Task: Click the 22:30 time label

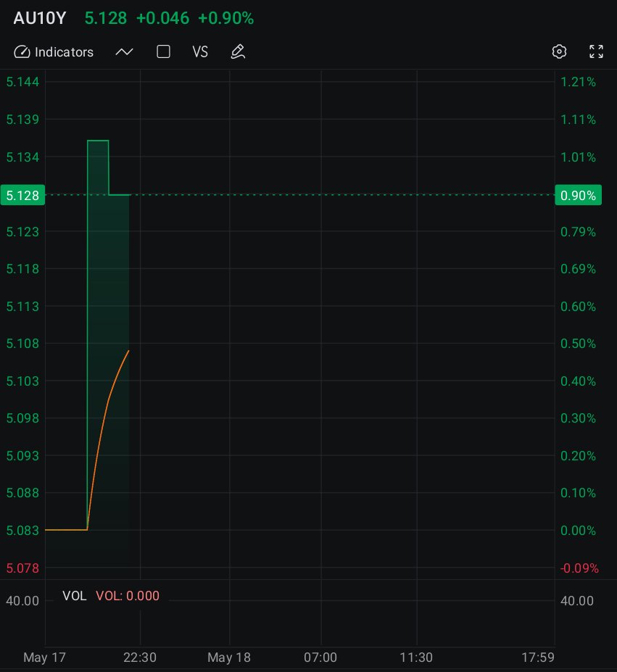Action: pyautogui.click(x=140, y=657)
